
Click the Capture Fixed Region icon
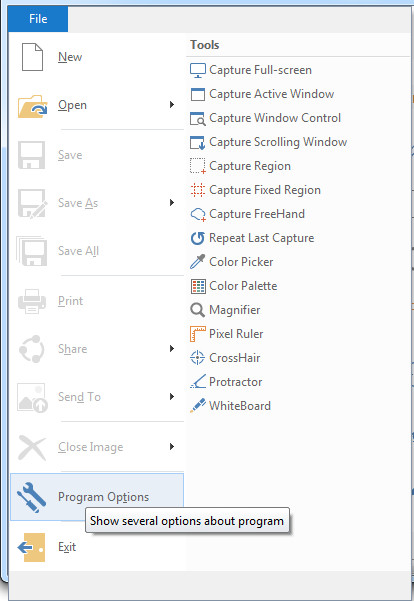[x=198, y=190]
